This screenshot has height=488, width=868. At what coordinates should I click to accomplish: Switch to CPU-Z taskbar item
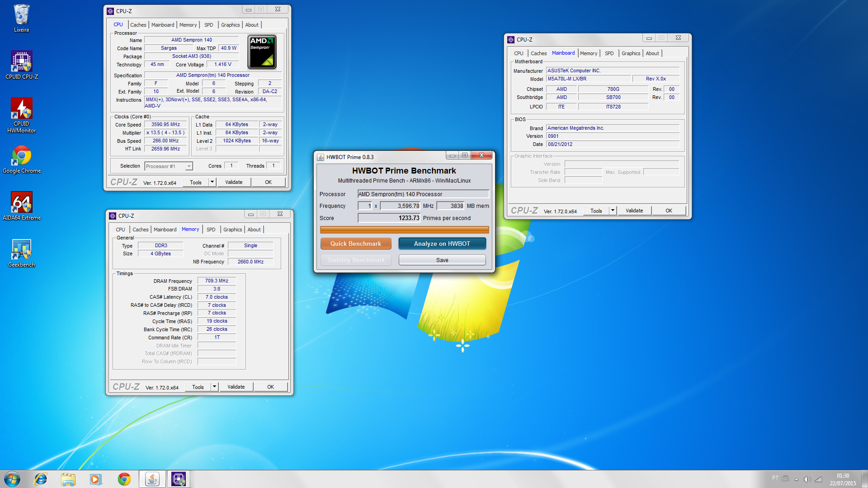click(x=179, y=479)
